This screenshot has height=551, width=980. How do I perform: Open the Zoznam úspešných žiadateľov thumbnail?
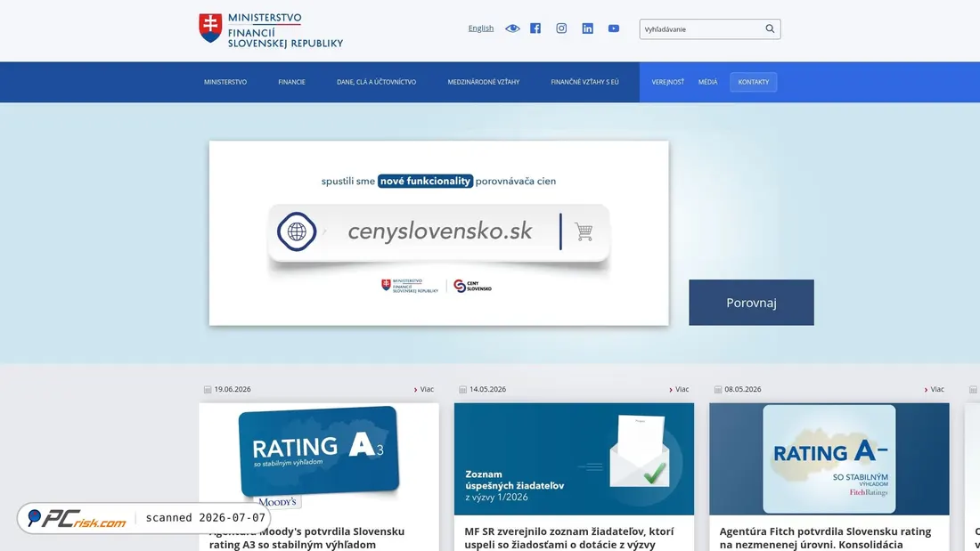tap(574, 458)
